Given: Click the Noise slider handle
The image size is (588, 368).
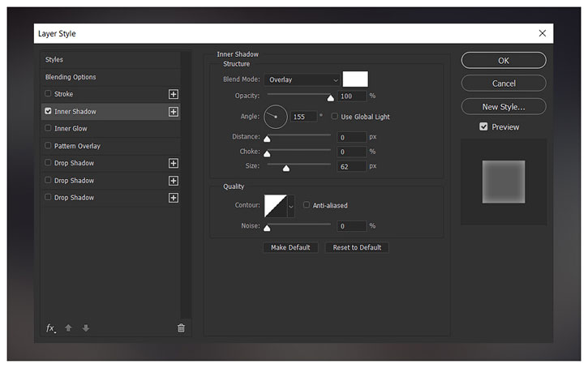Looking at the screenshot, I should pyautogui.click(x=267, y=228).
